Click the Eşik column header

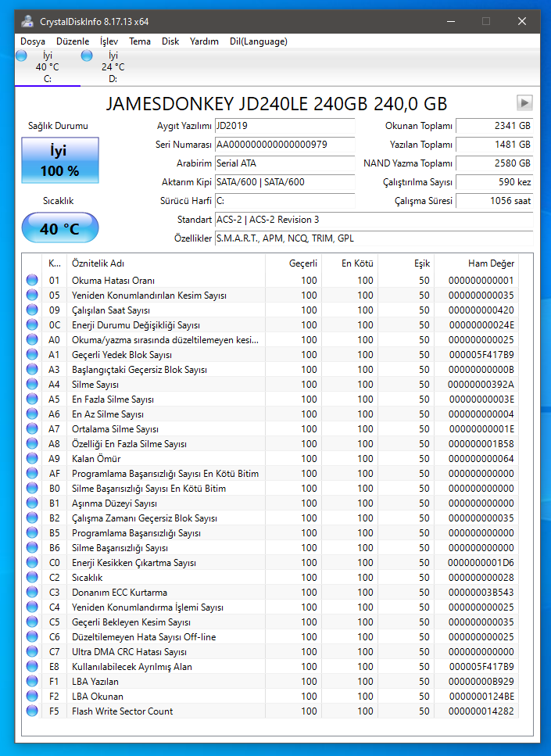tap(406, 263)
